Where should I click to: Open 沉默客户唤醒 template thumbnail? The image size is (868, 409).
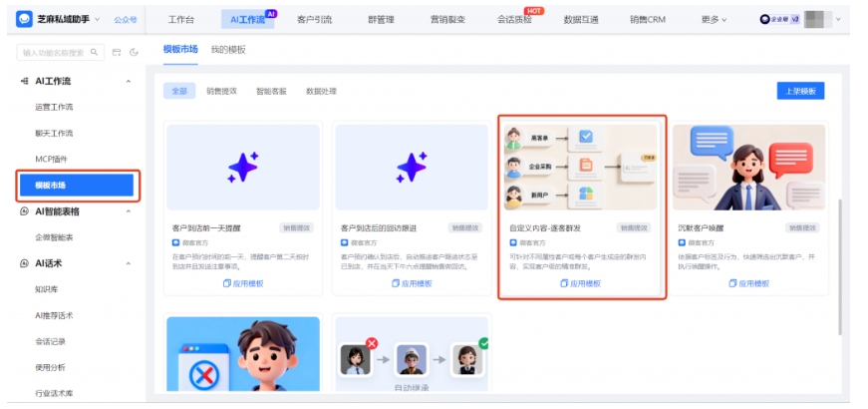[748, 168]
